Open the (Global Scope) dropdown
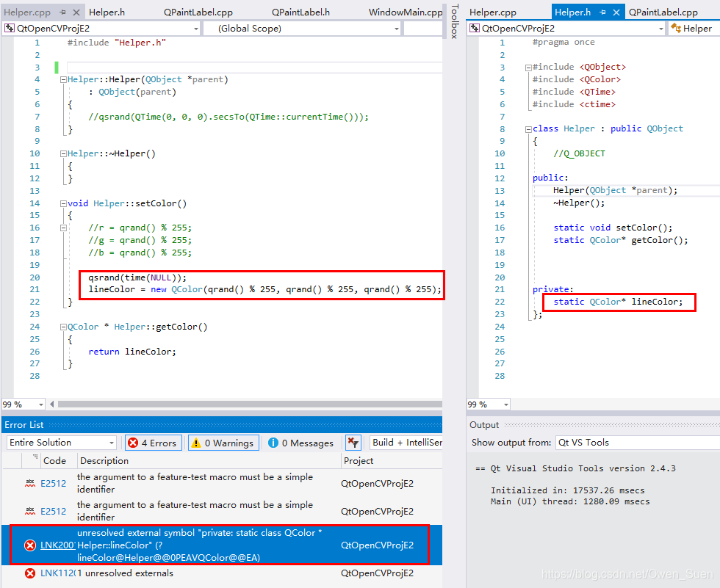Image resolution: width=720 pixels, height=588 pixels. 395,28
